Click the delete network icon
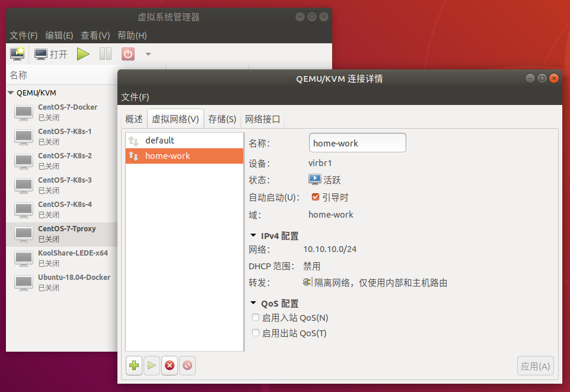 (187, 366)
